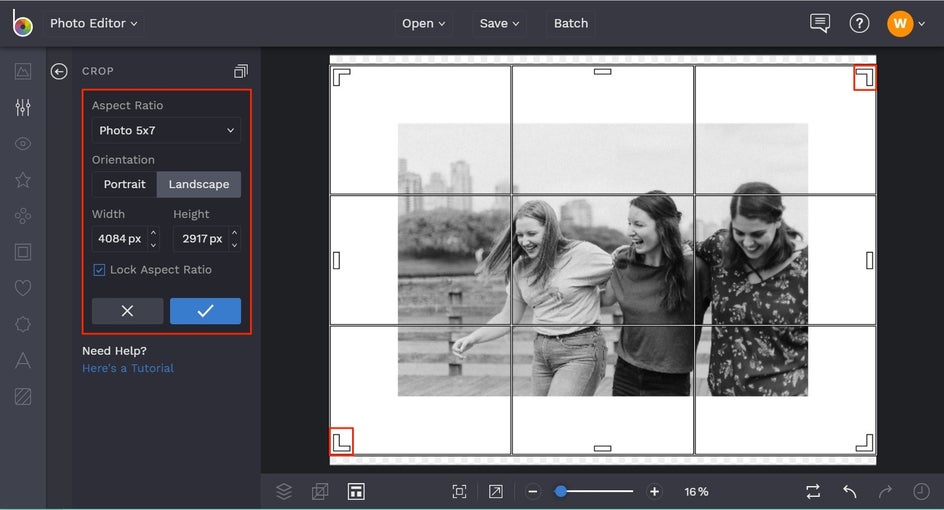Open the Open menu

(x=424, y=23)
